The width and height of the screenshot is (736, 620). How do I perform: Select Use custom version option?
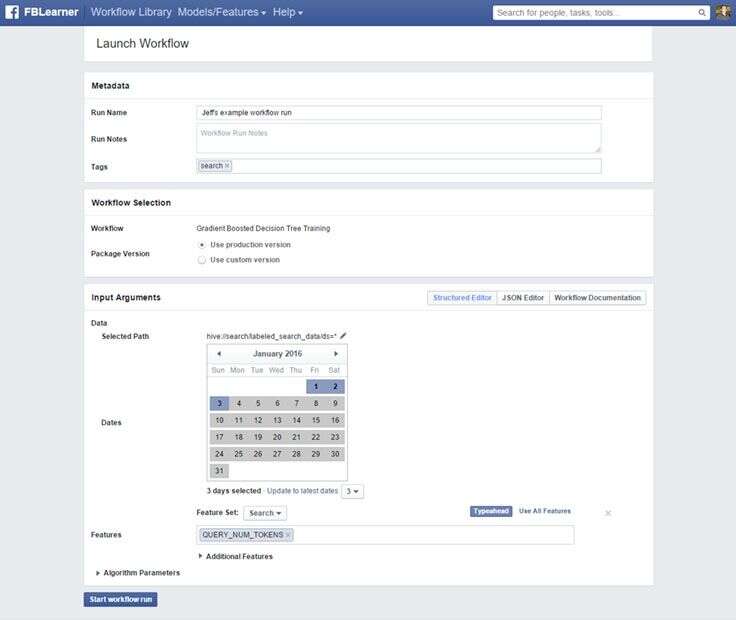tap(202, 260)
